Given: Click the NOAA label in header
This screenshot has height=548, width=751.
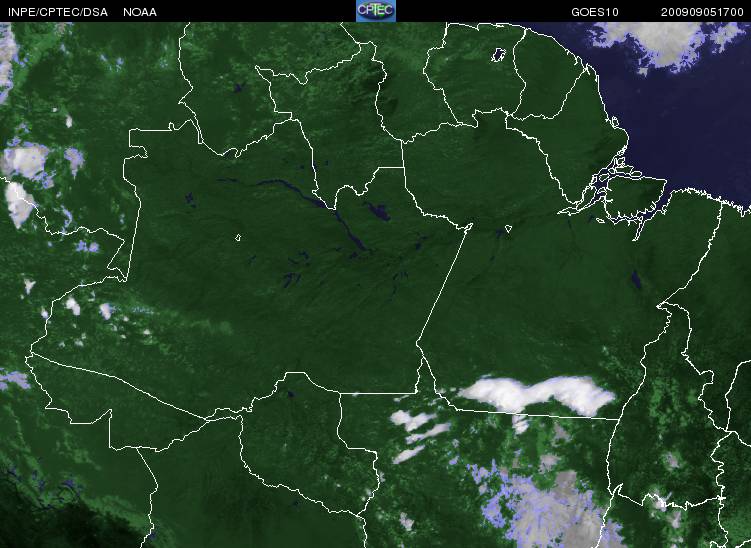Looking at the screenshot, I should tap(140, 12).
